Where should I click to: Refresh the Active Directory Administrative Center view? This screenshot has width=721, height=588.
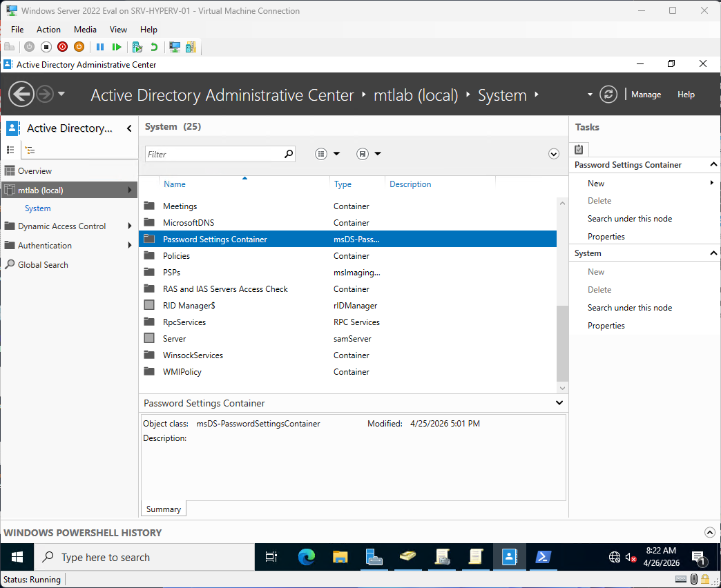tap(608, 94)
